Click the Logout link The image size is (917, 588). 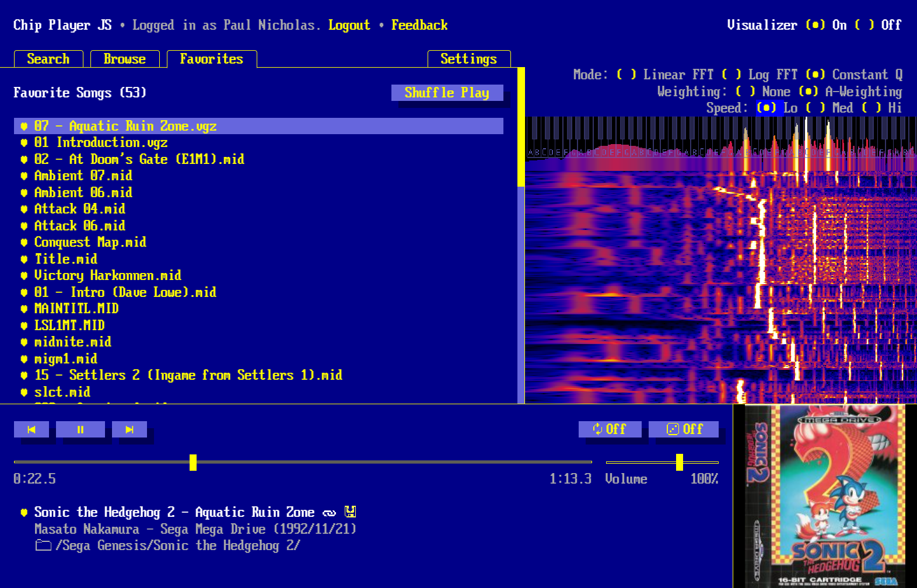pyautogui.click(x=349, y=25)
